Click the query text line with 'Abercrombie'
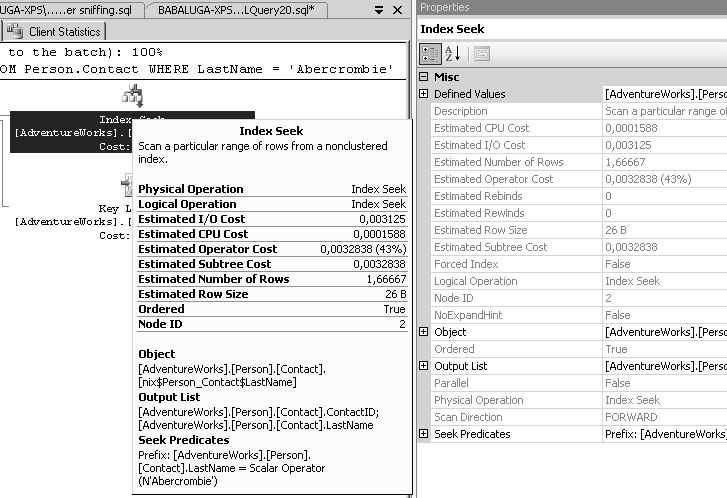This screenshot has width=727, height=498. 197,69
